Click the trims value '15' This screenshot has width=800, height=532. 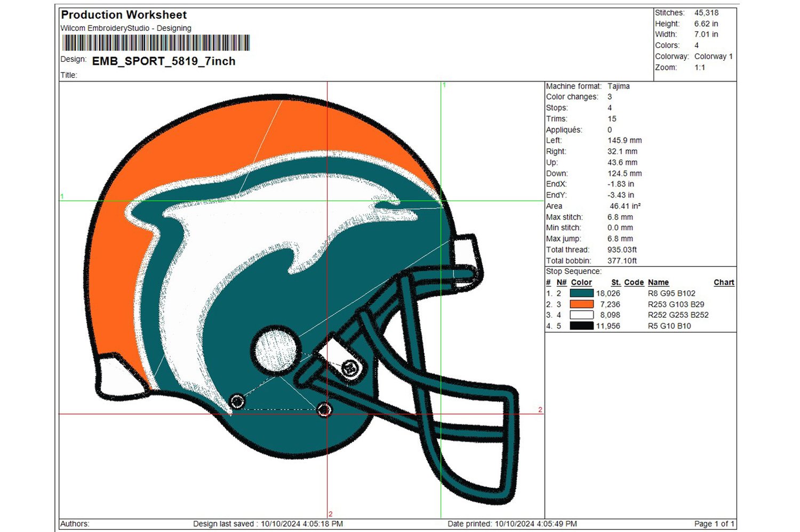pyautogui.click(x=612, y=119)
